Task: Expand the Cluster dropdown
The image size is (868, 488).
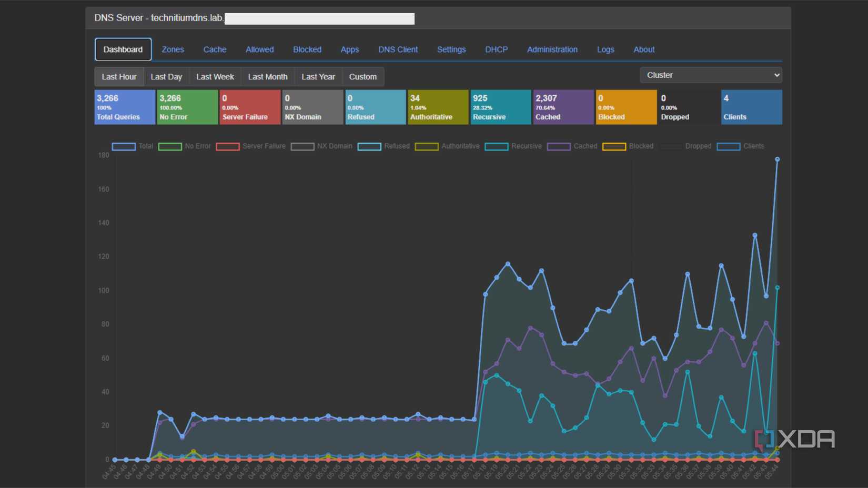Action: click(x=711, y=75)
